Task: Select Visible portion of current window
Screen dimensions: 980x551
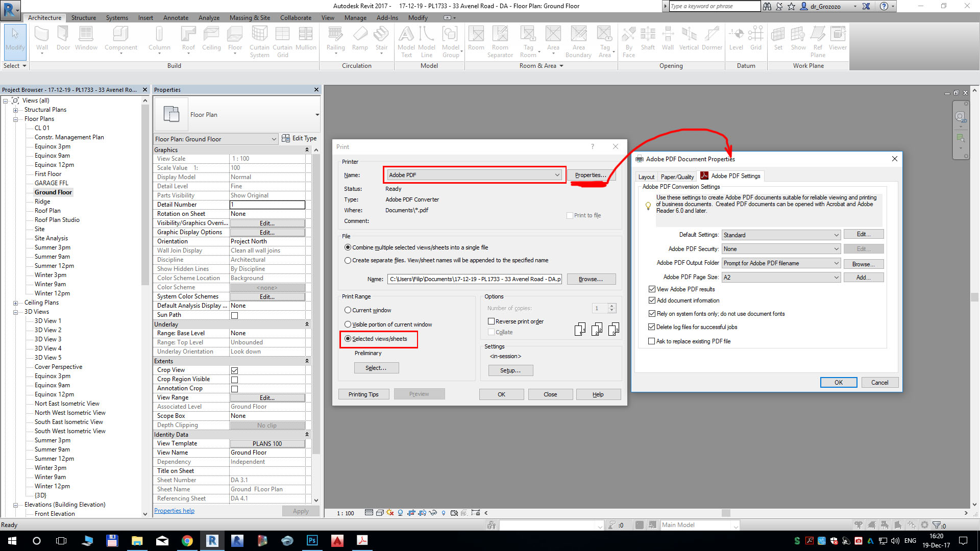Action: click(348, 324)
